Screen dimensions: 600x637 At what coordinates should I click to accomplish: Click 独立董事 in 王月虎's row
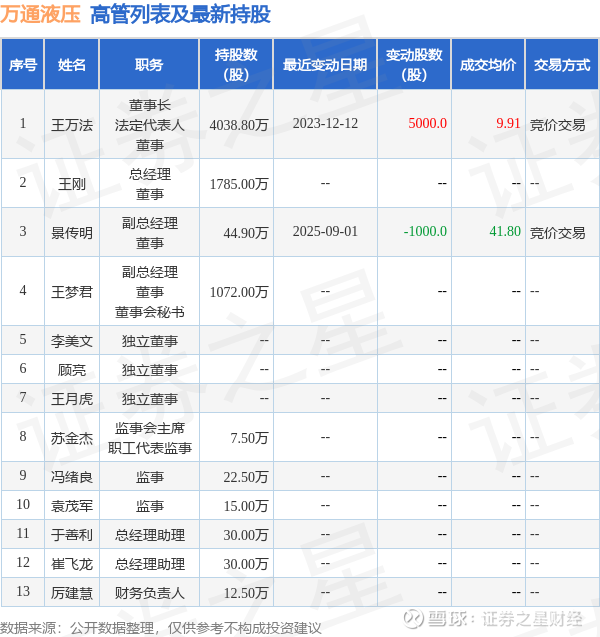[149, 399]
